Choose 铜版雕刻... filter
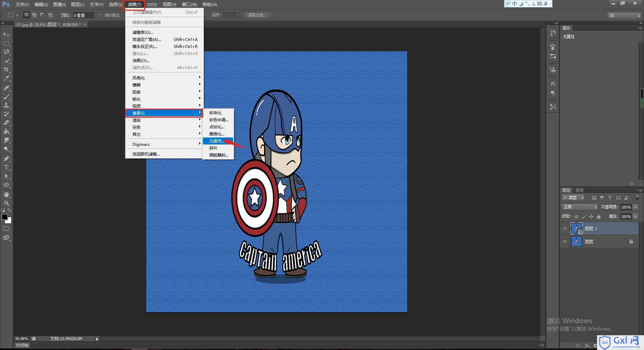644x350 pixels. click(x=218, y=155)
